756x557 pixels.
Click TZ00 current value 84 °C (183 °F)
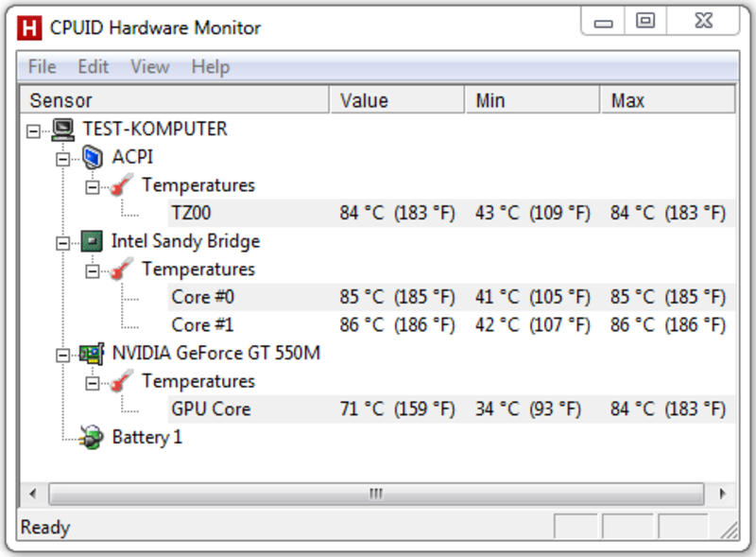click(x=397, y=213)
